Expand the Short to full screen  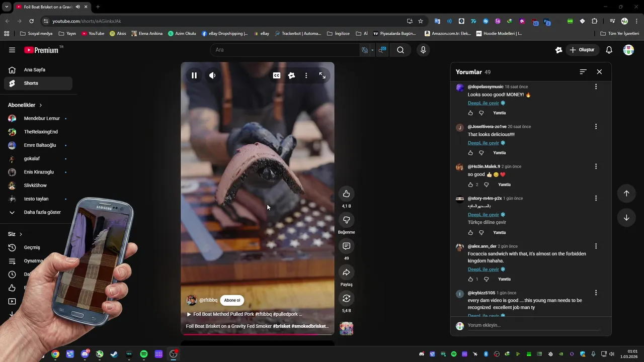tap(322, 75)
